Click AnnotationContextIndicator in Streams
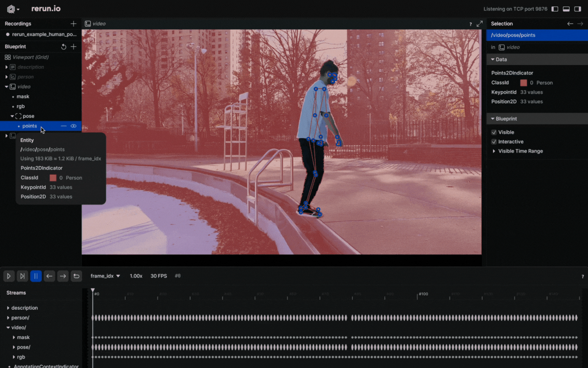The height and width of the screenshot is (368, 588). (x=46, y=366)
